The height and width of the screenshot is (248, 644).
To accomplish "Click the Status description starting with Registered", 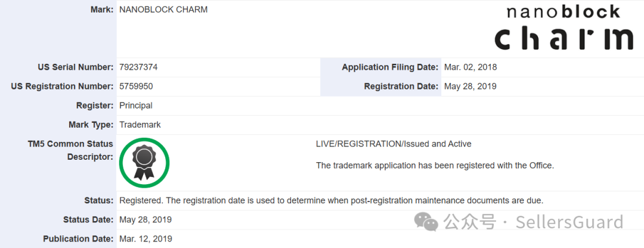I will [x=331, y=200].
